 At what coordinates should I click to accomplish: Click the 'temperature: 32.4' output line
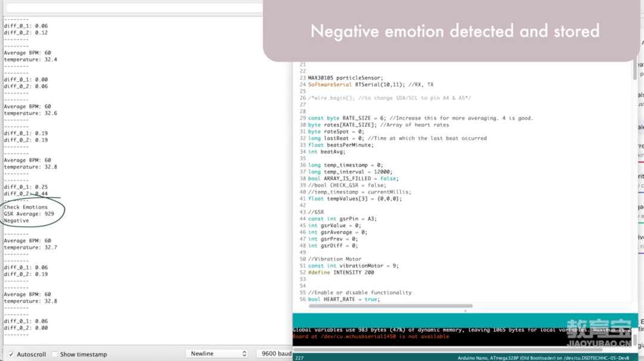tap(30, 60)
